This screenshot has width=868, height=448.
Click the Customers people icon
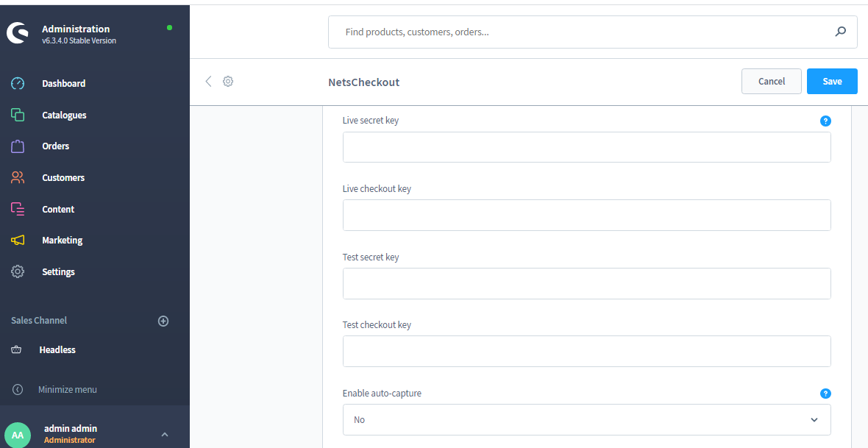(x=18, y=178)
